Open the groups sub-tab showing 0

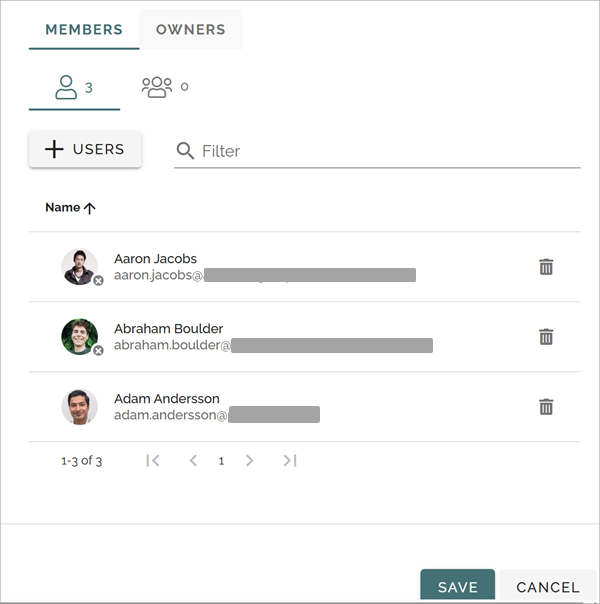(x=165, y=87)
